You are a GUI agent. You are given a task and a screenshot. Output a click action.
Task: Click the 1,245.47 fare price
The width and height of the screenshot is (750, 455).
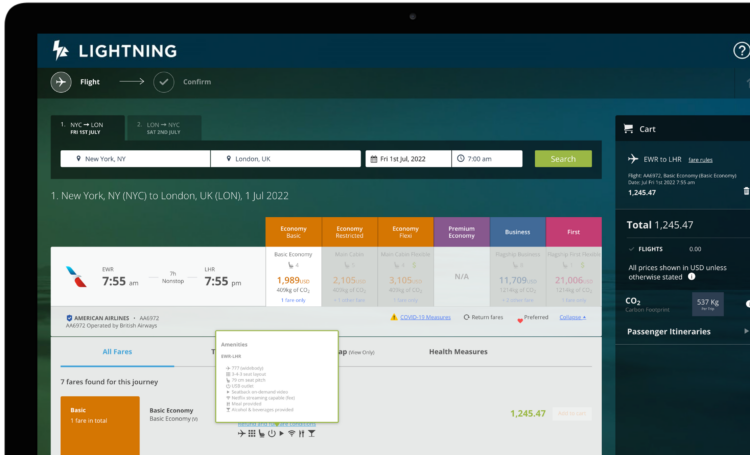[528, 413]
